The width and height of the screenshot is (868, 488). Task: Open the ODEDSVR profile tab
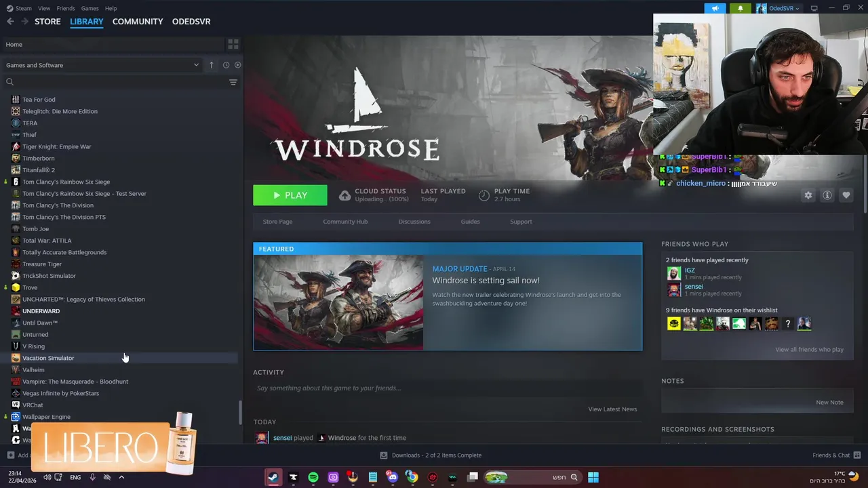point(191,22)
